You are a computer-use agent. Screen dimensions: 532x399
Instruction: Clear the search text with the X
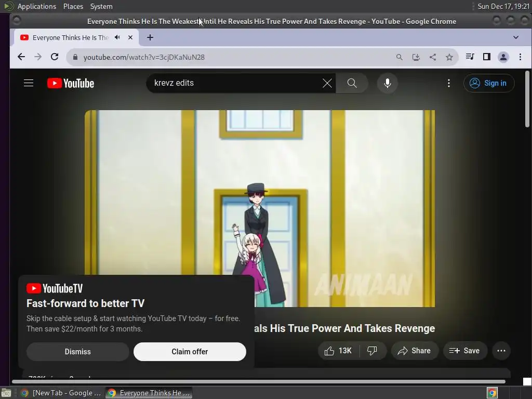327,83
